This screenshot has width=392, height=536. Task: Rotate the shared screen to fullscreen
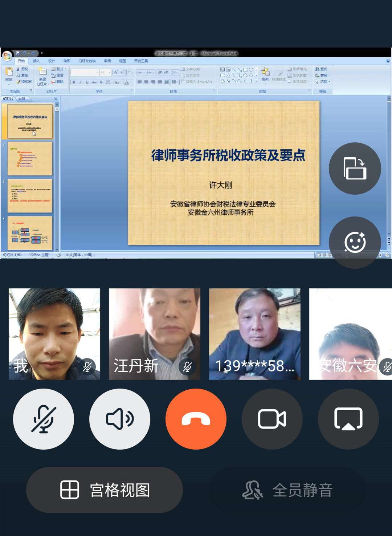coord(355,168)
